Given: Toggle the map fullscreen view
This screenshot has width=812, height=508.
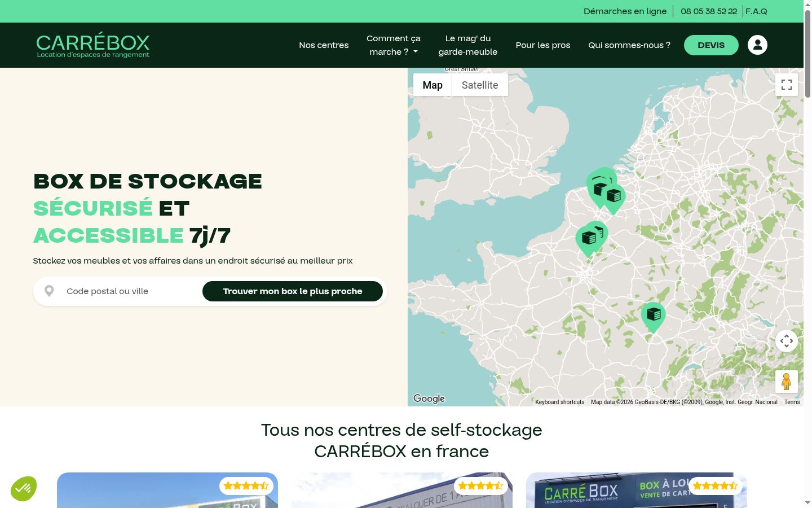Looking at the screenshot, I should pyautogui.click(x=787, y=85).
